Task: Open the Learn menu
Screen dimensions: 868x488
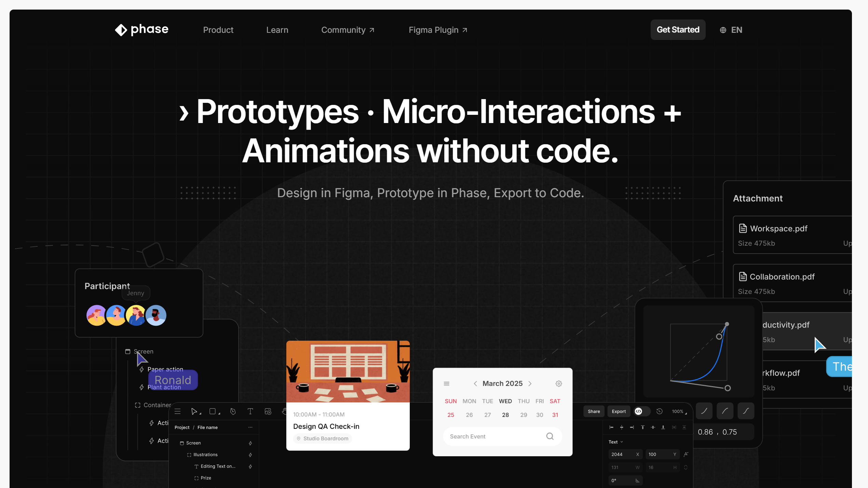Action: coord(277,30)
